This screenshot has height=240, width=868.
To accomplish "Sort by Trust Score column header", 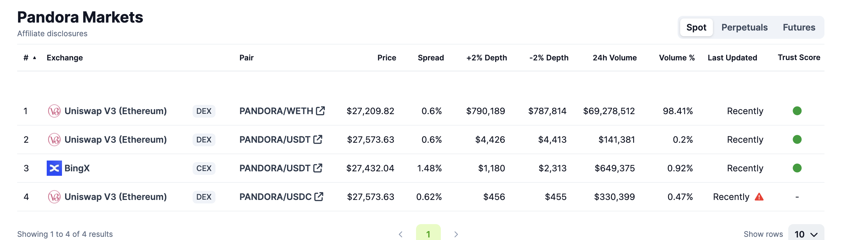I will point(799,57).
